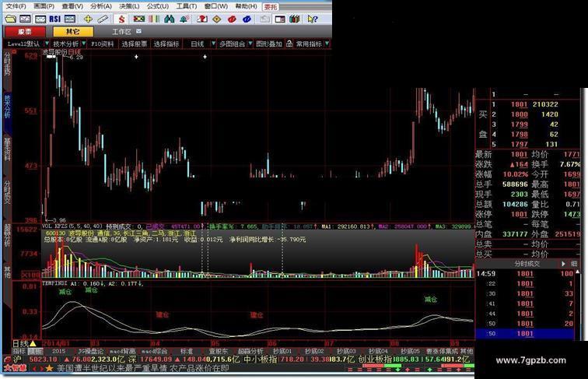Expand the 技术分析 dropdown arrow

(x=84, y=44)
